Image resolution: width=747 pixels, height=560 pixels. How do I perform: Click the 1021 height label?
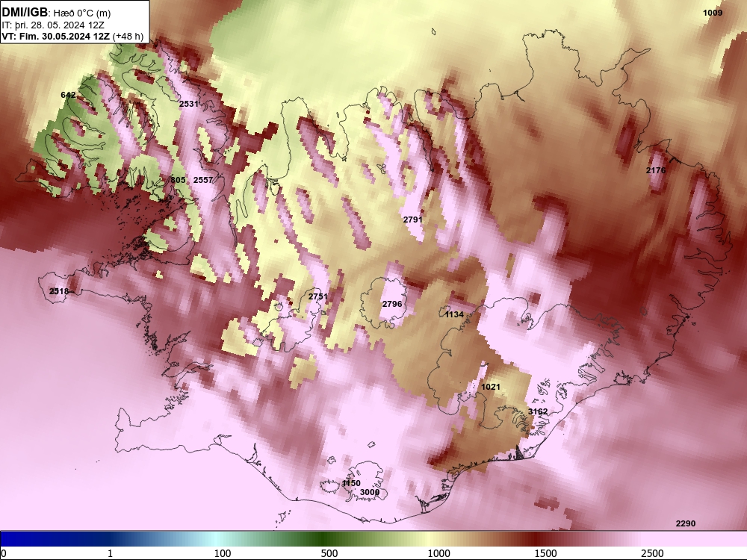pyautogui.click(x=491, y=387)
